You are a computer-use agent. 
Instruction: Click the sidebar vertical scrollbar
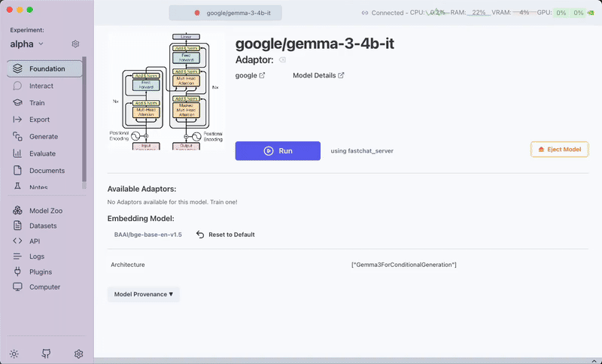coord(84,120)
